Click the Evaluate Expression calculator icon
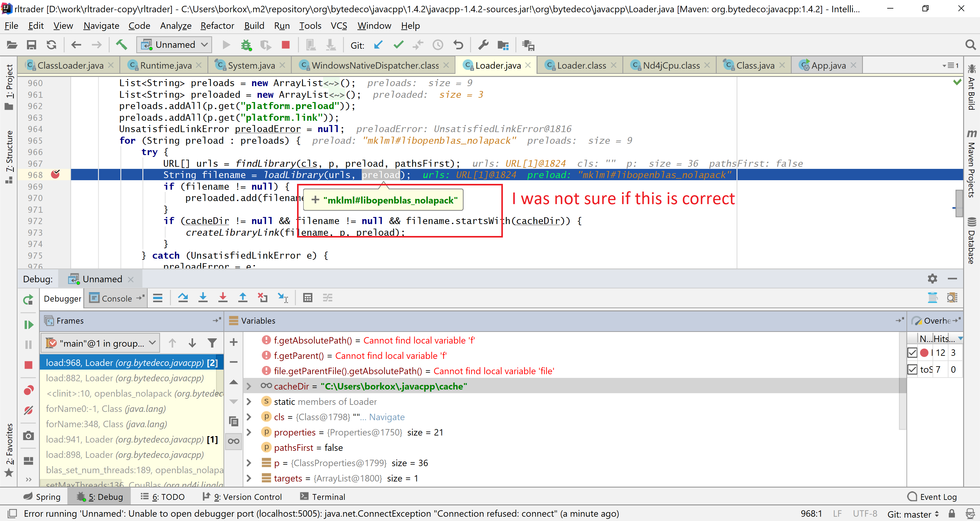 pyautogui.click(x=308, y=298)
